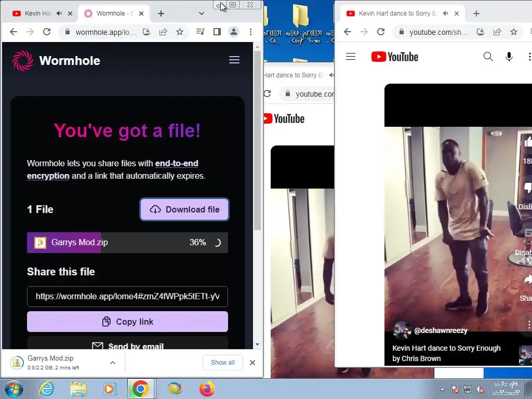Switch to the Kevin Ha tab in the left window
This screenshot has width=532, height=399.
click(x=37, y=13)
